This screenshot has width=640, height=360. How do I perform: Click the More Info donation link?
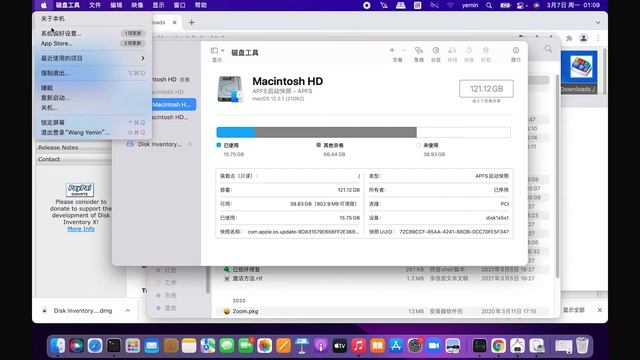(81, 229)
